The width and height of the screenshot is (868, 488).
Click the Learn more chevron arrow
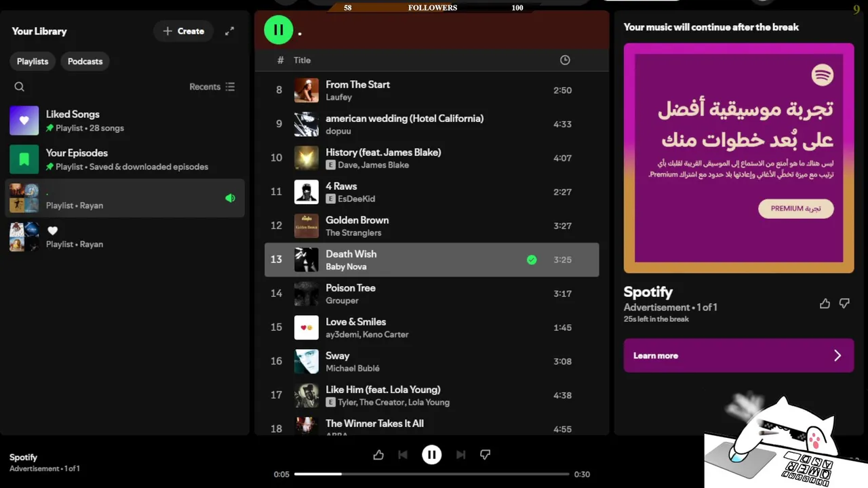[x=837, y=356]
